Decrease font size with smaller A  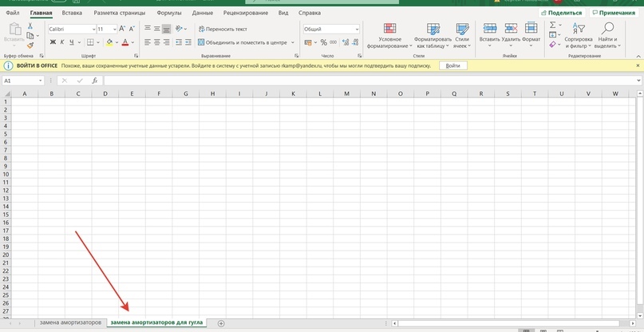(132, 29)
